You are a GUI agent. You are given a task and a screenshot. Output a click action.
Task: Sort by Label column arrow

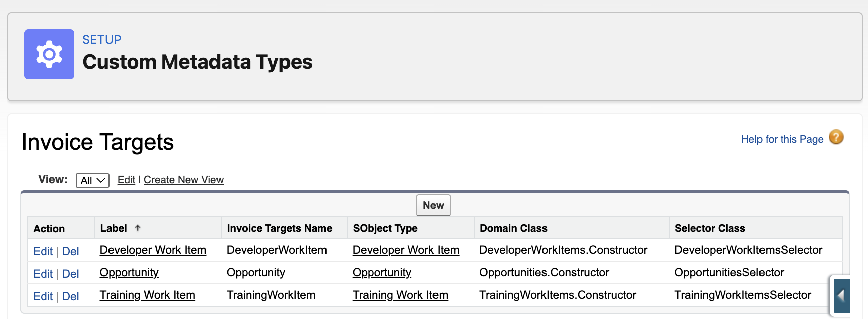coord(138,228)
